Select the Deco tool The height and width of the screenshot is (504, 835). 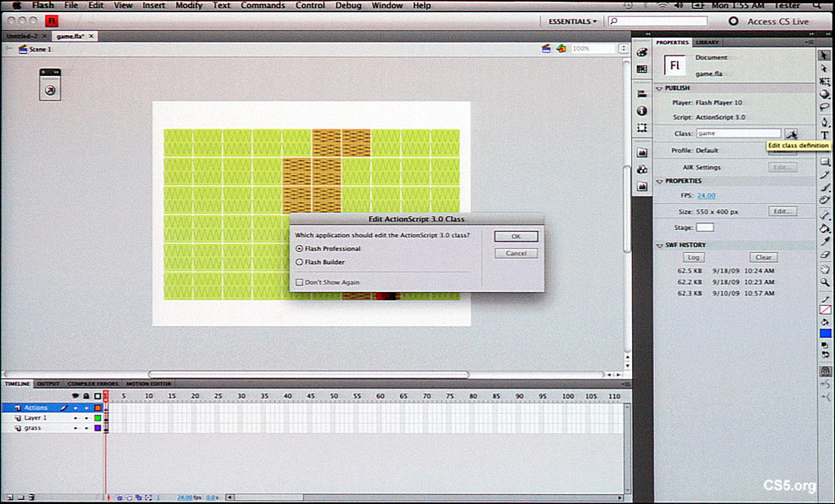pyautogui.click(x=824, y=200)
